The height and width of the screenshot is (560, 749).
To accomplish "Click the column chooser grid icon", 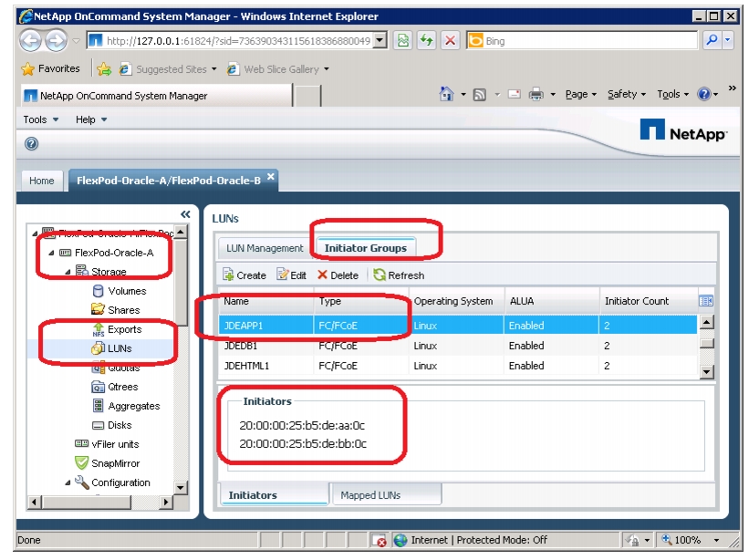I will [705, 301].
